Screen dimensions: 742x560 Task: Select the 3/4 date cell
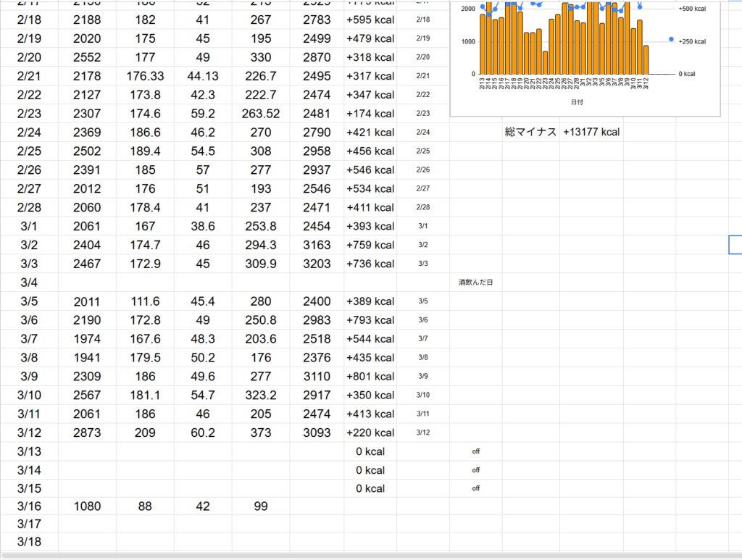pyautogui.click(x=29, y=283)
